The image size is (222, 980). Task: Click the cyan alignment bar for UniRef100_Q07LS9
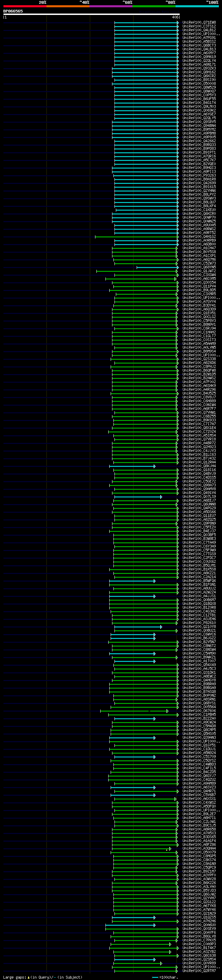click(x=138, y=496)
